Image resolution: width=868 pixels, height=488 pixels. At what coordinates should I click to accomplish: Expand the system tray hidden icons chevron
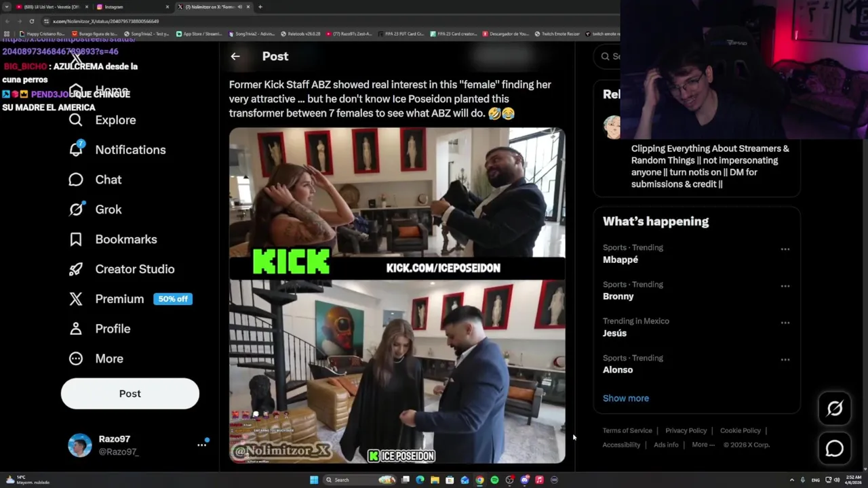pos(791,480)
